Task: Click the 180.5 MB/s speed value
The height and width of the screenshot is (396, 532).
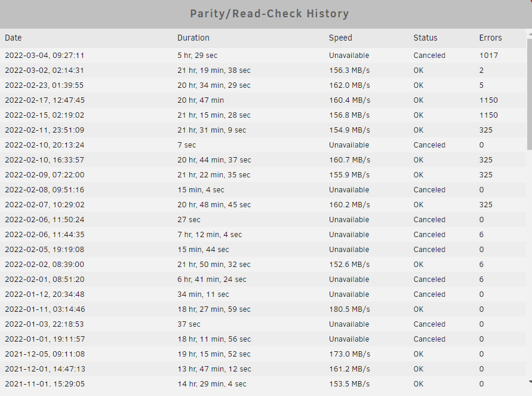Action: click(x=349, y=309)
